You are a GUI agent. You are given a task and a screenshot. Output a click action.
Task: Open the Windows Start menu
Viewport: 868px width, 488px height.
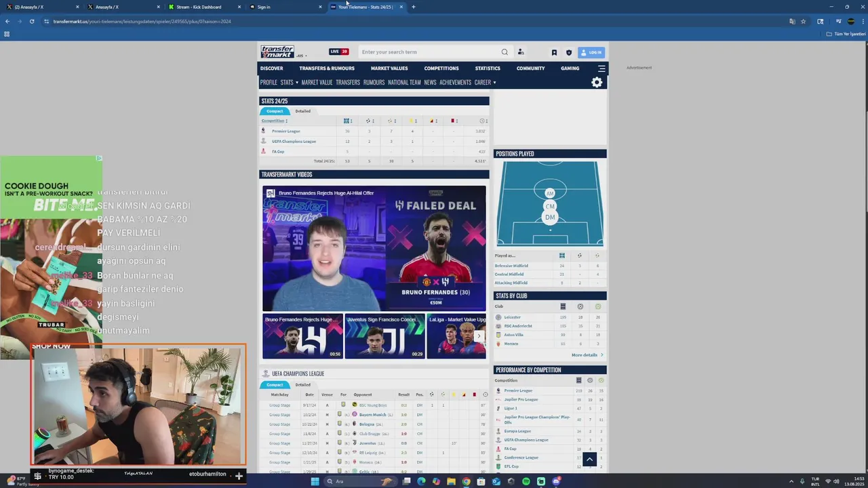pyautogui.click(x=315, y=481)
